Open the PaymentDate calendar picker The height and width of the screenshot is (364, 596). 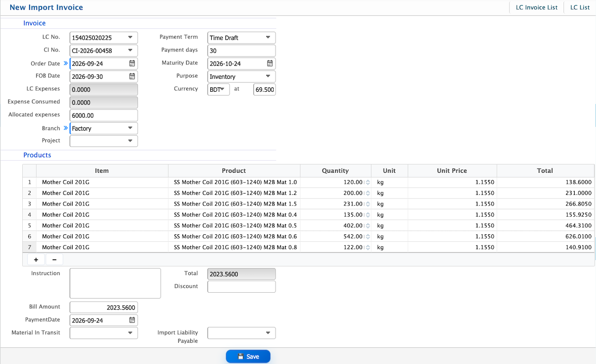(132, 320)
